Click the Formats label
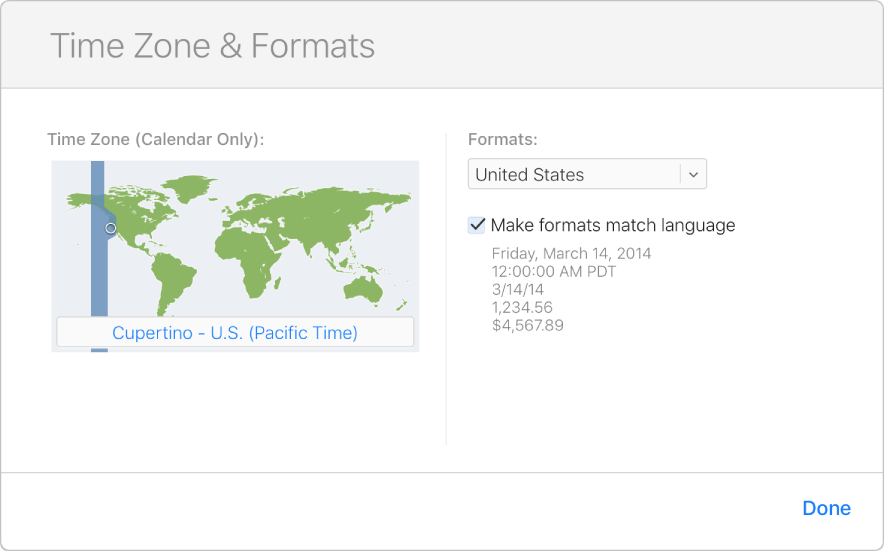Screen dimensions: 886x551 [x=503, y=139]
